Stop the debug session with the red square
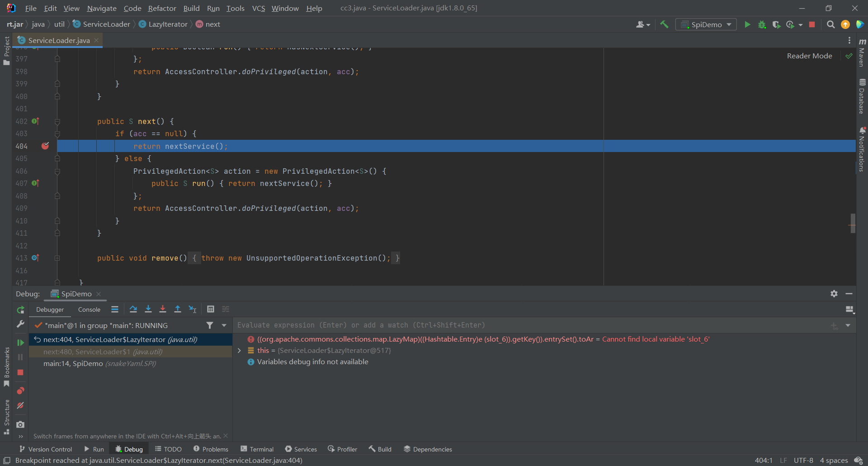 click(x=20, y=372)
